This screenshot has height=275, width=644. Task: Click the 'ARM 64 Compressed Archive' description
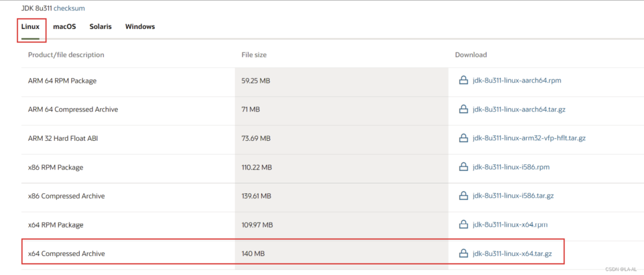[73, 109]
